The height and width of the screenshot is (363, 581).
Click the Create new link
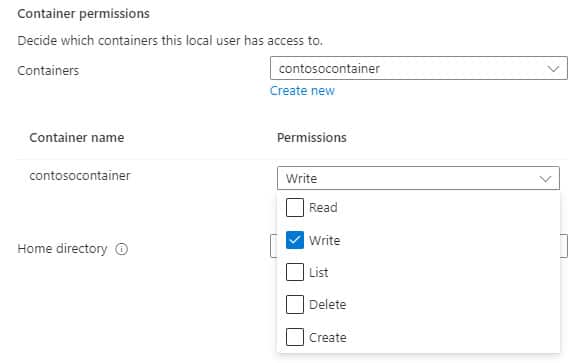[302, 91]
